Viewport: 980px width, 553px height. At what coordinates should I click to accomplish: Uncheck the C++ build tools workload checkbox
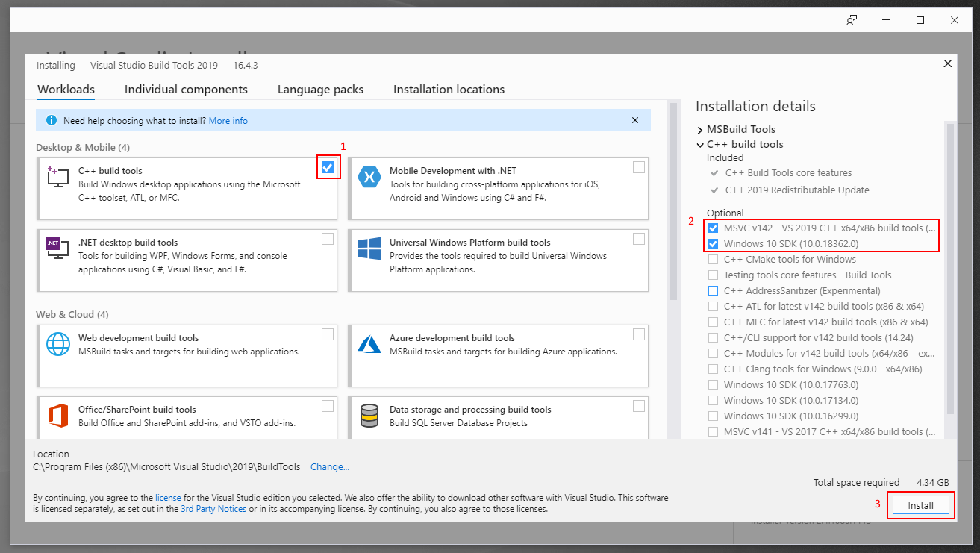tap(328, 167)
